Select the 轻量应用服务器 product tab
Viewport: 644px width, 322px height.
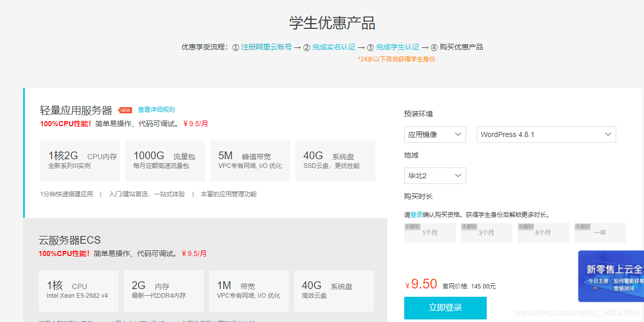coord(205,153)
